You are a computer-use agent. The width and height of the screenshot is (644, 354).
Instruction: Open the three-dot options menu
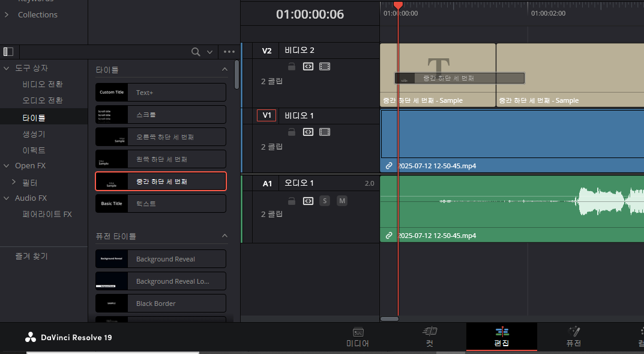pyautogui.click(x=229, y=52)
